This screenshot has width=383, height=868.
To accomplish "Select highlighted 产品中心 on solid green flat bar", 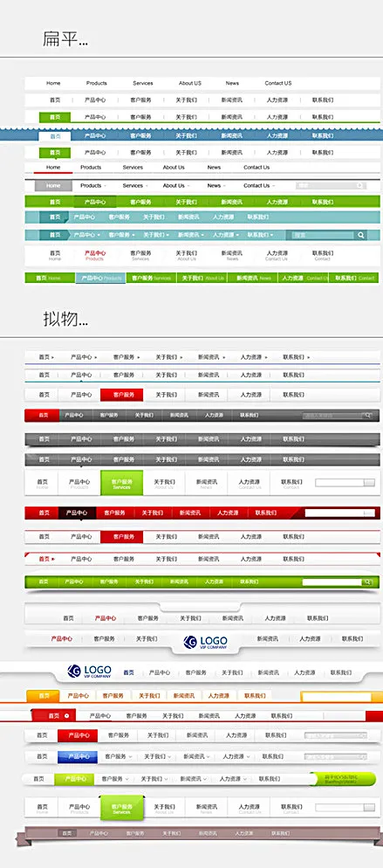I will click(95, 202).
